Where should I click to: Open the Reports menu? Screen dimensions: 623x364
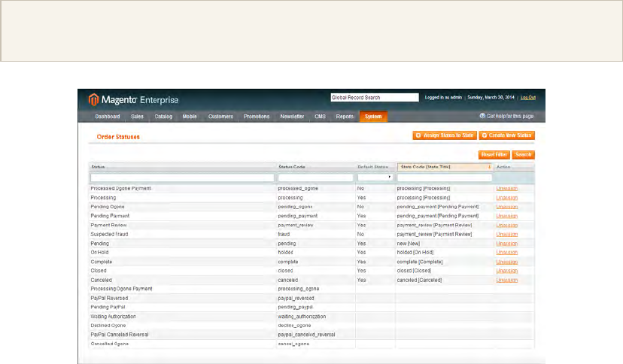pos(345,117)
